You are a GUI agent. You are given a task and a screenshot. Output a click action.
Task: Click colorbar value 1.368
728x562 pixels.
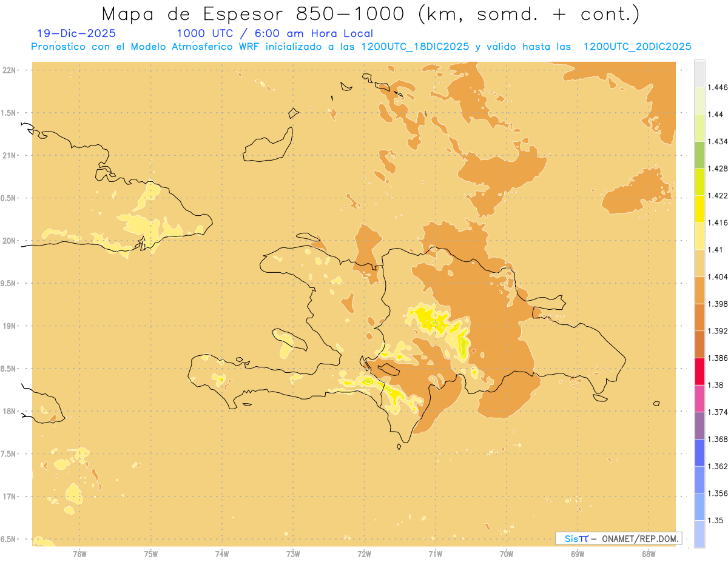click(x=718, y=440)
